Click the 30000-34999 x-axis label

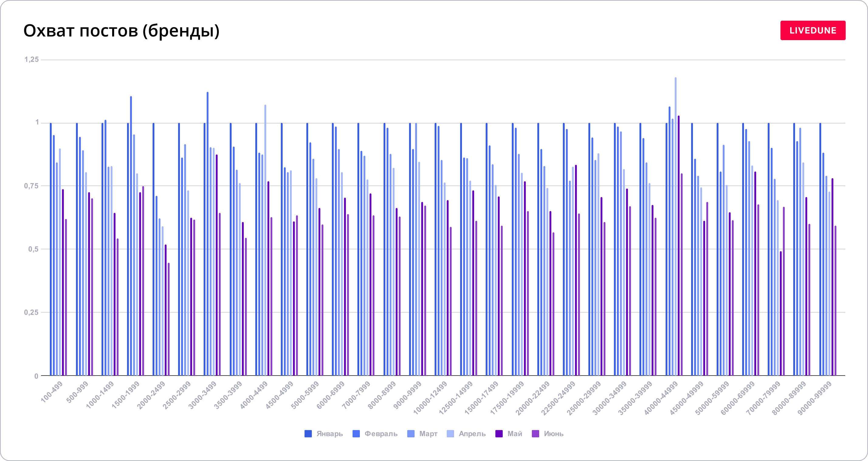[610, 398]
